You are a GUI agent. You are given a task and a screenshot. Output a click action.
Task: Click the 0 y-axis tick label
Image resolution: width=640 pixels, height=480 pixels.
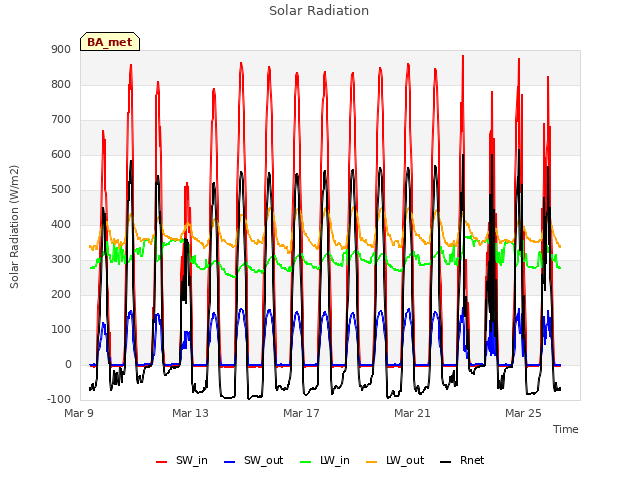coord(68,364)
